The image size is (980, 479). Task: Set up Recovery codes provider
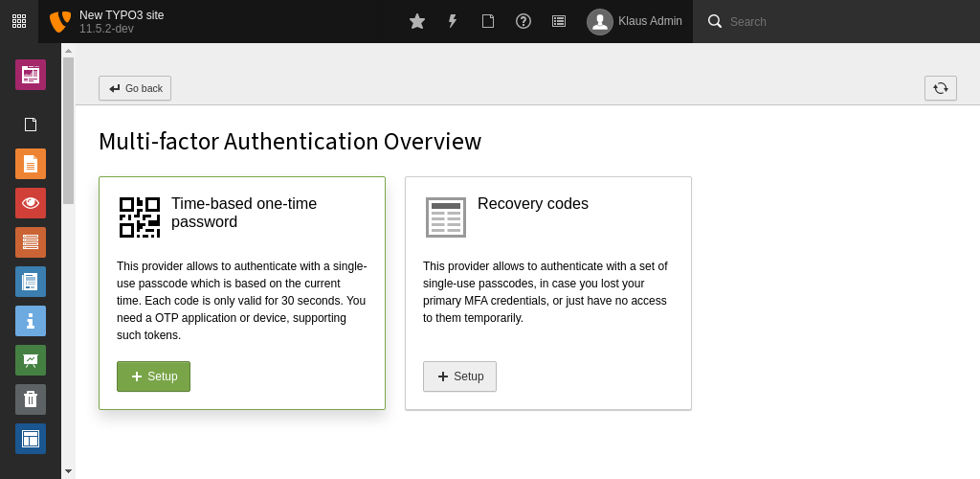tap(459, 376)
